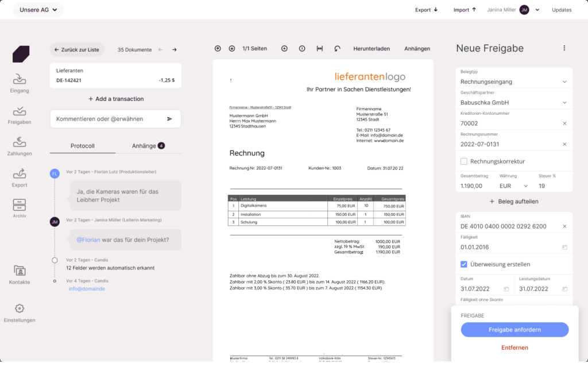Open Geschäftspartner Babuschka GmbH dropdown
The width and height of the screenshot is (588, 375).
[x=514, y=99]
